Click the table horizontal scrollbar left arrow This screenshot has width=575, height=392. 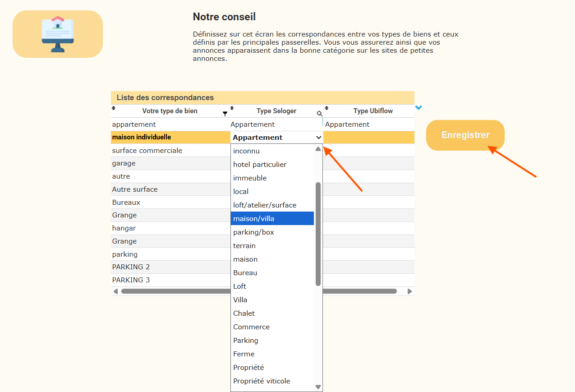click(115, 291)
